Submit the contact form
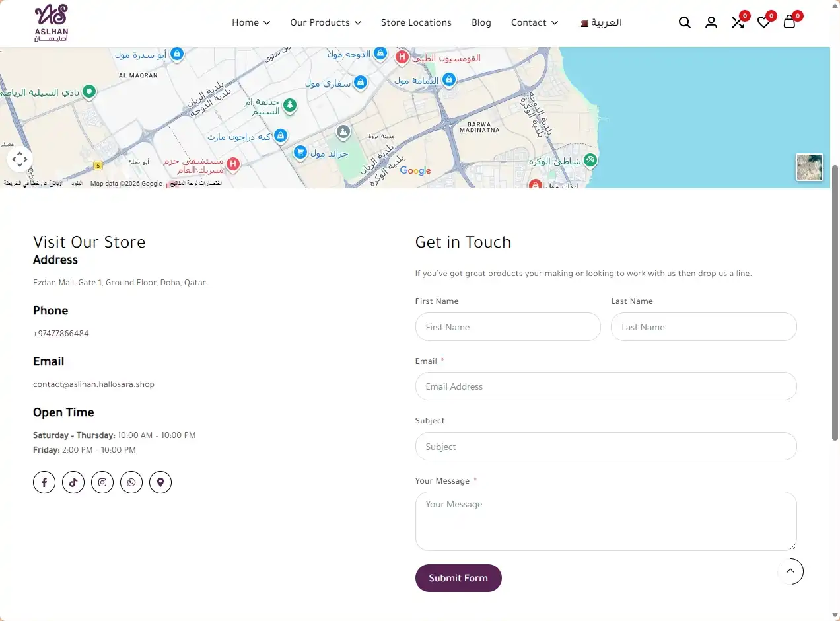 click(x=458, y=578)
